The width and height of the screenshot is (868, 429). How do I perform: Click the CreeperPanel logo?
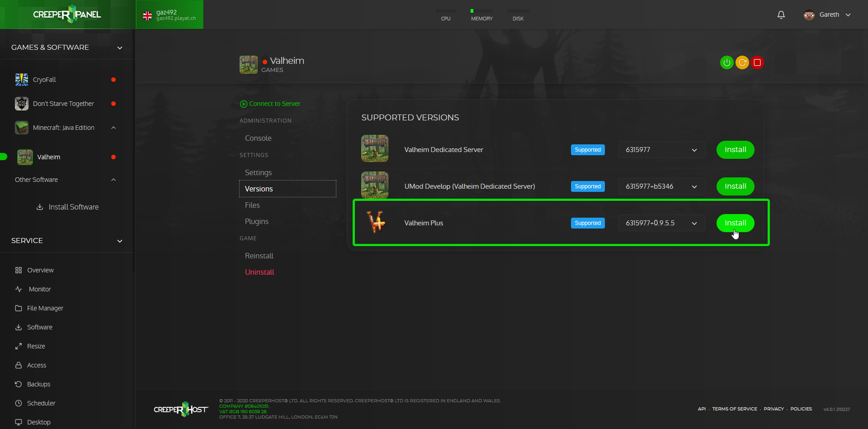click(x=67, y=14)
